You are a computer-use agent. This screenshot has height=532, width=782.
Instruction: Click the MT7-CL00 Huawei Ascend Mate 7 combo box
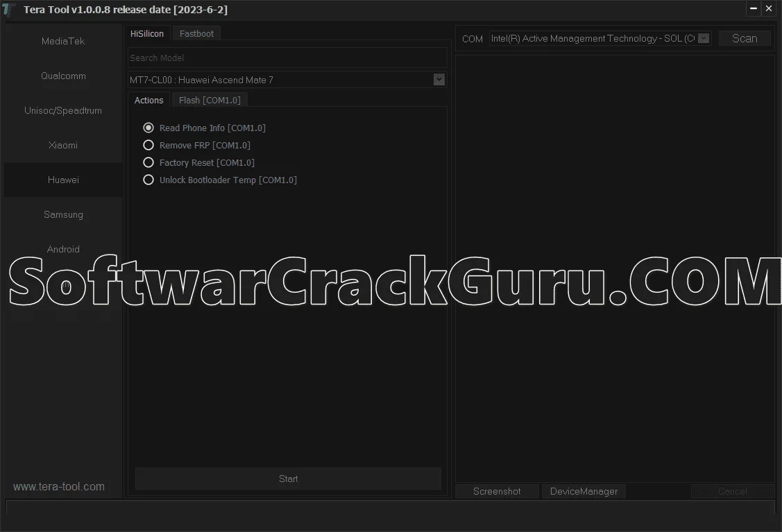[x=287, y=80]
